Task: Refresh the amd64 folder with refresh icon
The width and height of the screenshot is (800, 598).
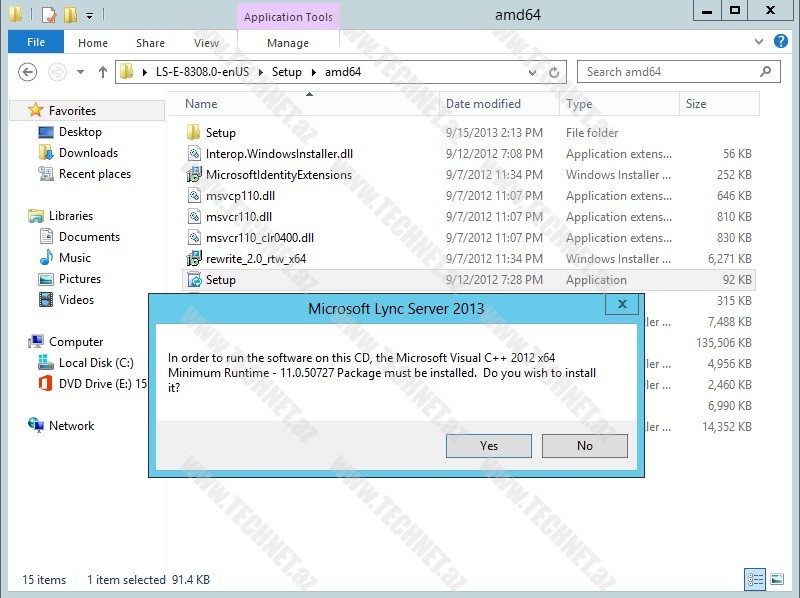Action: [x=553, y=71]
